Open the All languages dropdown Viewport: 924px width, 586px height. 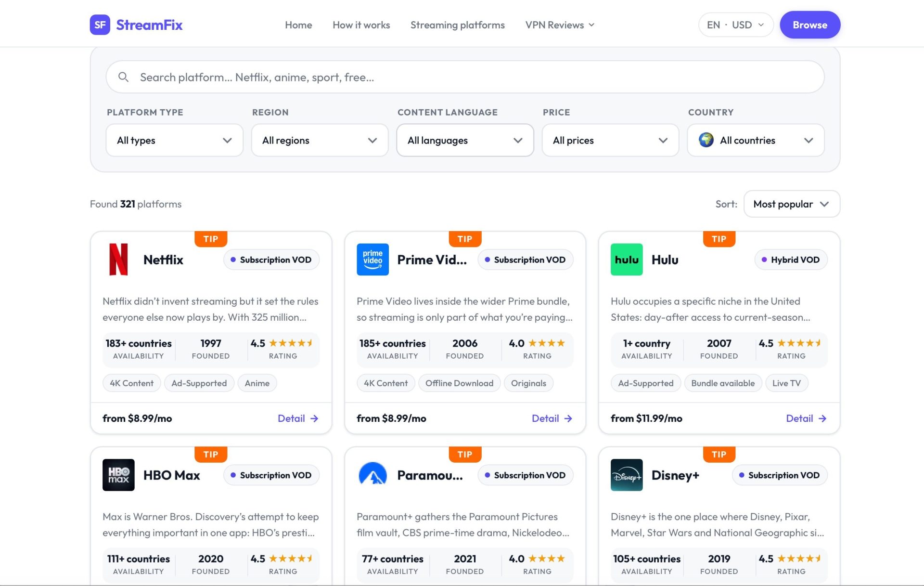465,140
